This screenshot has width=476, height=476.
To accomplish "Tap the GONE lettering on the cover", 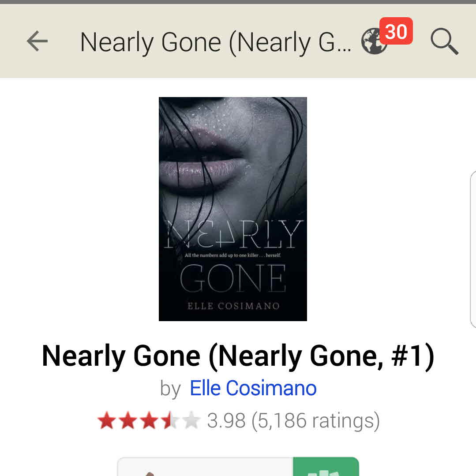I will click(233, 278).
